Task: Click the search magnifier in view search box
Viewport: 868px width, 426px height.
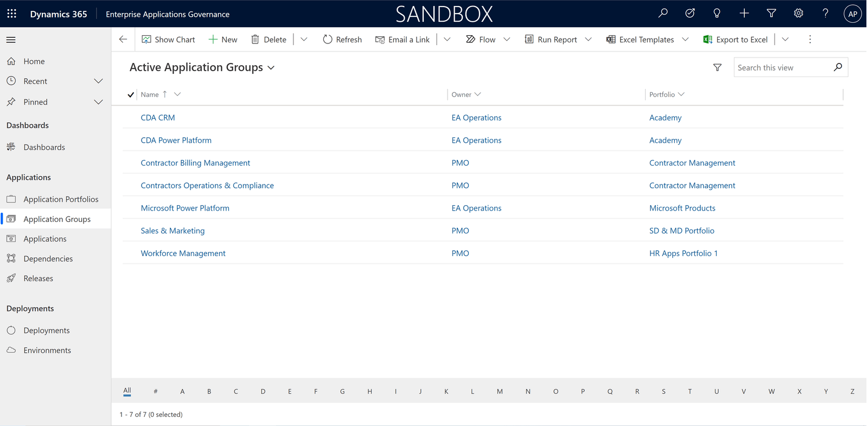Action: point(838,67)
